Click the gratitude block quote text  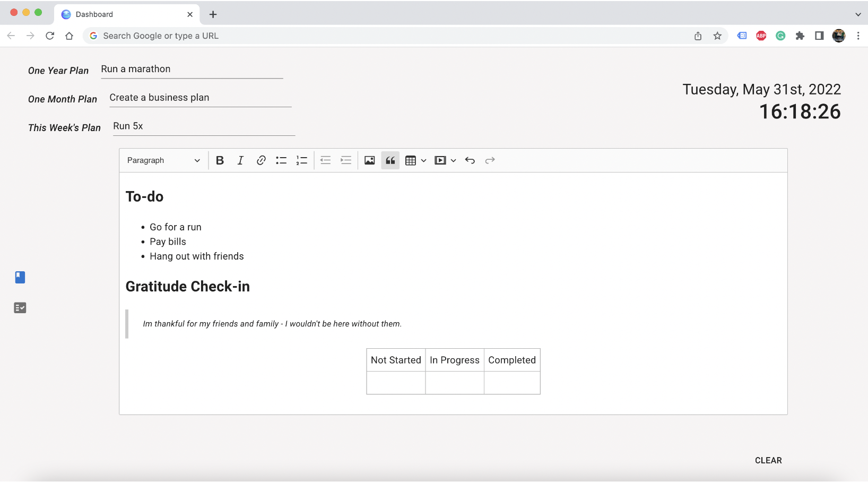272,324
